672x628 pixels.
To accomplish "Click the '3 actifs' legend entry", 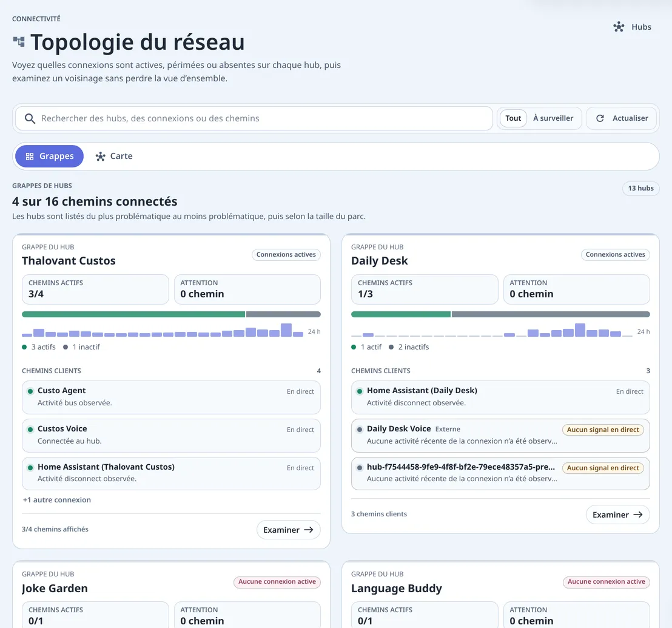I will click(x=39, y=347).
